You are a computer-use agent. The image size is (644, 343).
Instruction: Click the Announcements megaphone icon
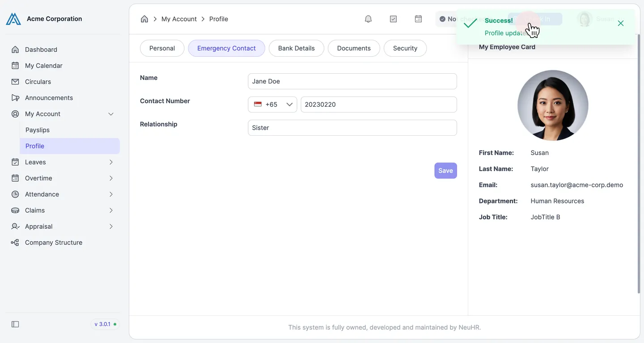coord(15,98)
